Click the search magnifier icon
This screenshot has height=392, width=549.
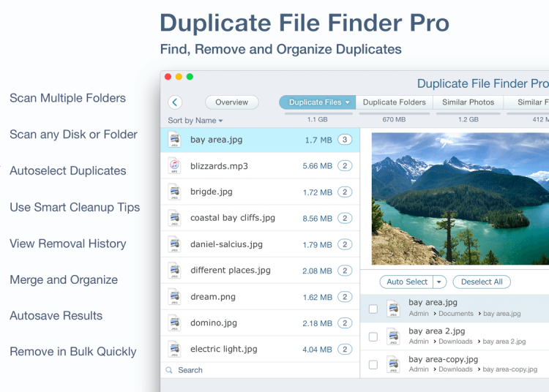[x=169, y=370]
